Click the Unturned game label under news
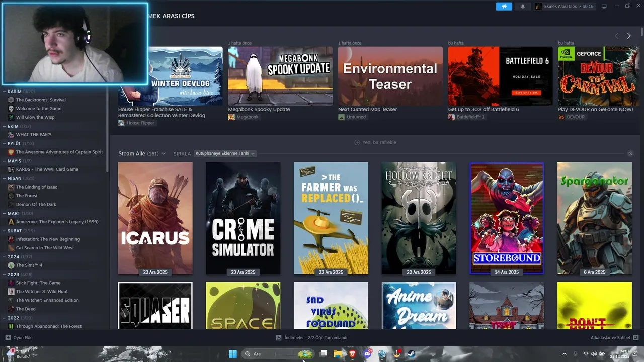The width and height of the screenshot is (644, 362). coord(352,117)
